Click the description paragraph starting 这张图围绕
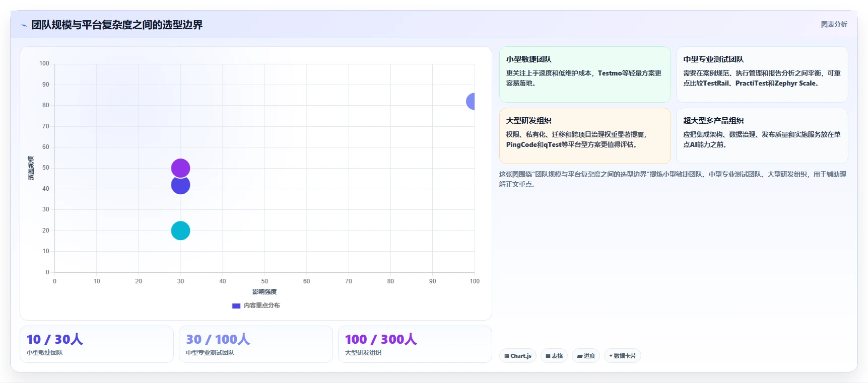Screen dimensions: 868x383 673,179
